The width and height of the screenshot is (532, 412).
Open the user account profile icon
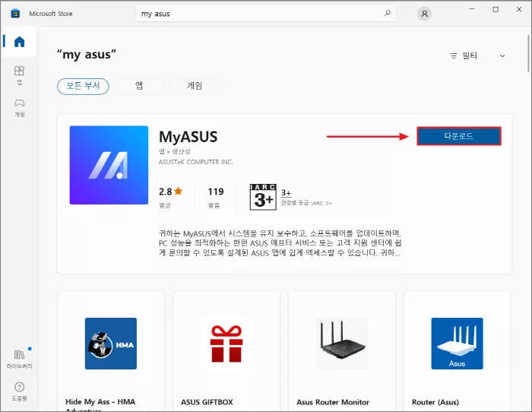point(424,14)
